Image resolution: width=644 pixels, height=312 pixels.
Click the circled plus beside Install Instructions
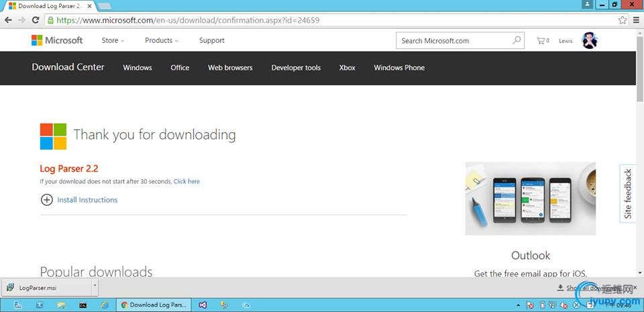(x=47, y=200)
